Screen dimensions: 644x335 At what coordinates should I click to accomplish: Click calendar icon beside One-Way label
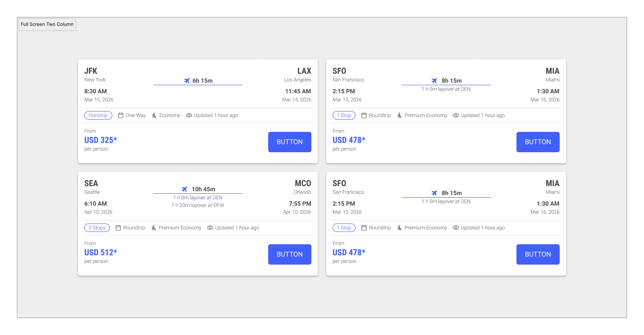coord(121,115)
